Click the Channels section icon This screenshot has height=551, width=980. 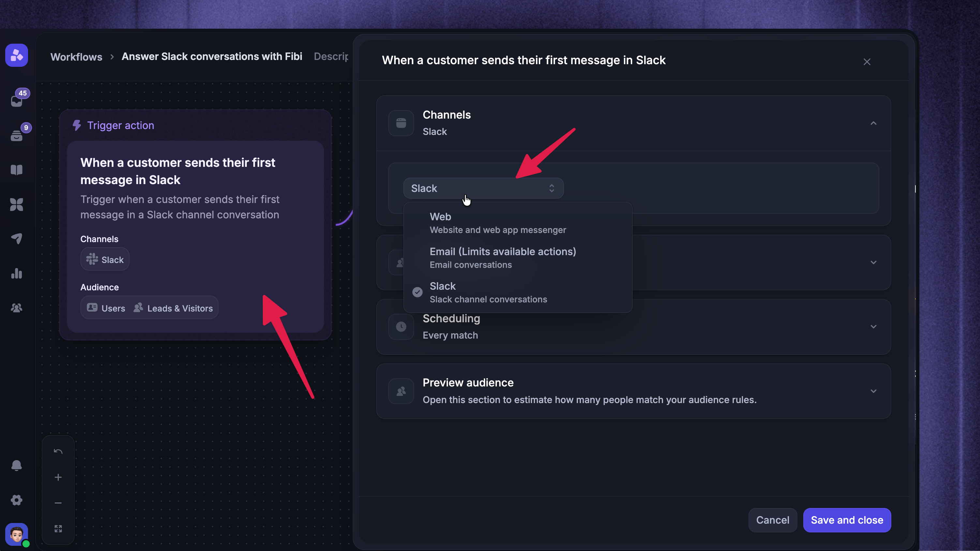coord(401,123)
